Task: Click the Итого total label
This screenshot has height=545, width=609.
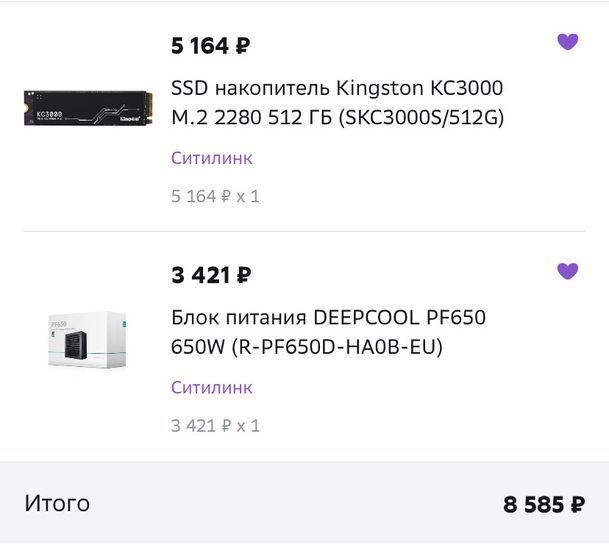Action: coord(57,503)
